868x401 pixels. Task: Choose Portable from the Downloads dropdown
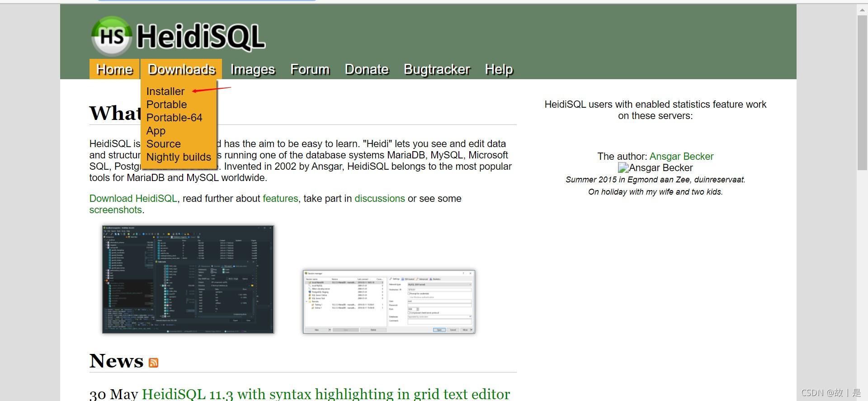pyautogui.click(x=166, y=105)
